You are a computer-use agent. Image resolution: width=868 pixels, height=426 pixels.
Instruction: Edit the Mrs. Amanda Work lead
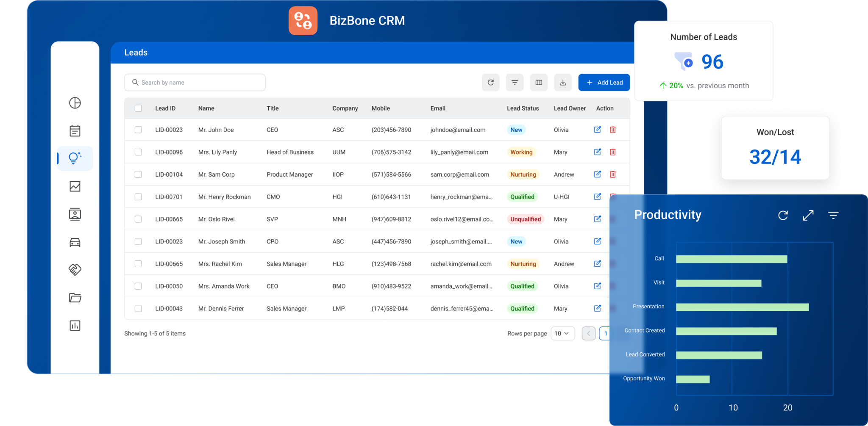[x=598, y=286]
